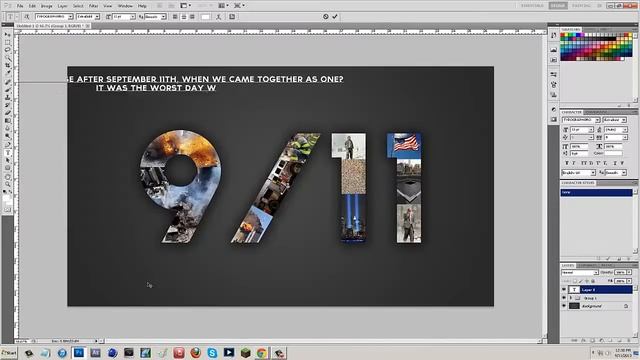Open the layer Opacity dropdown arrow
640x360 pixels.
pos(629,272)
